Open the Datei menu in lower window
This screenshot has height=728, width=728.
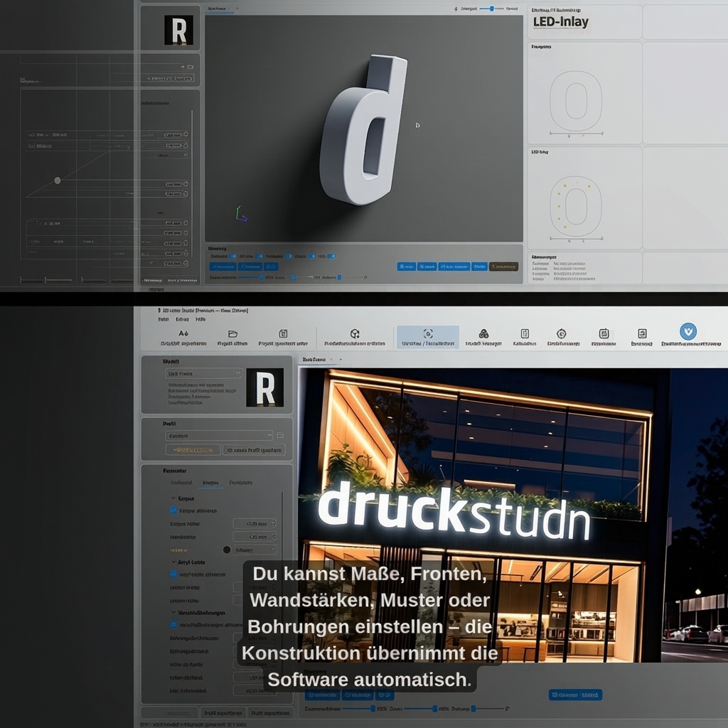tap(164, 319)
